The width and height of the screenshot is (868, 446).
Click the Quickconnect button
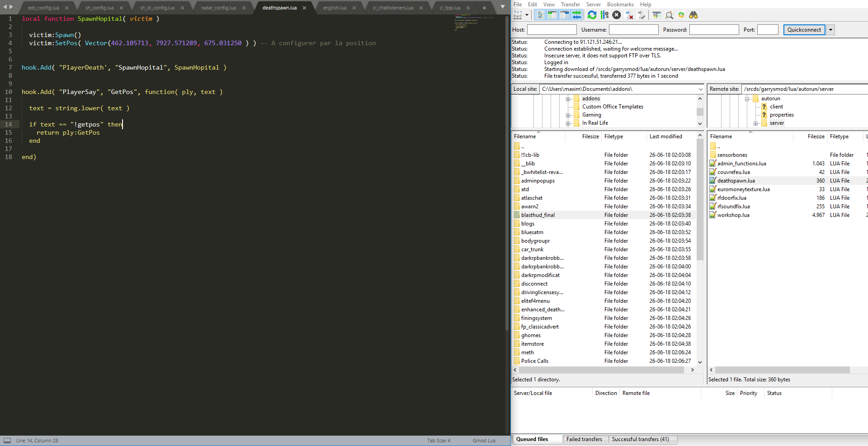[x=804, y=30]
